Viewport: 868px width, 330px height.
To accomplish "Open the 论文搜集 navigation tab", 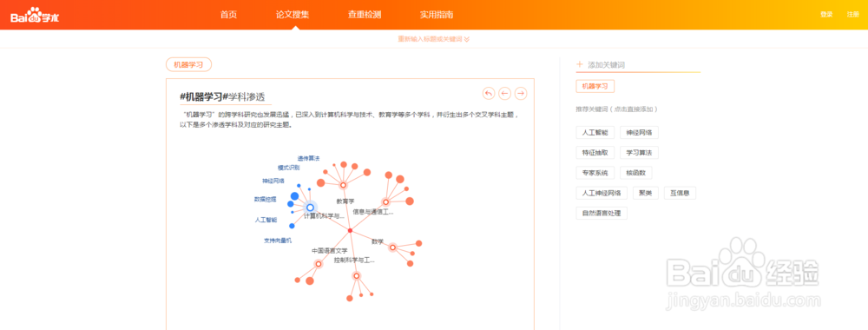I will pyautogui.click(x=293, y=15).
